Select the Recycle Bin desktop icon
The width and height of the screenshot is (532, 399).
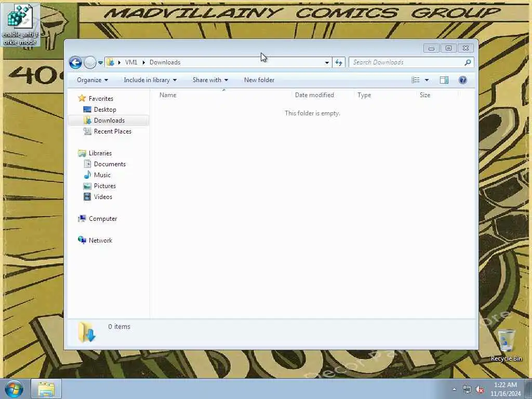506,345
